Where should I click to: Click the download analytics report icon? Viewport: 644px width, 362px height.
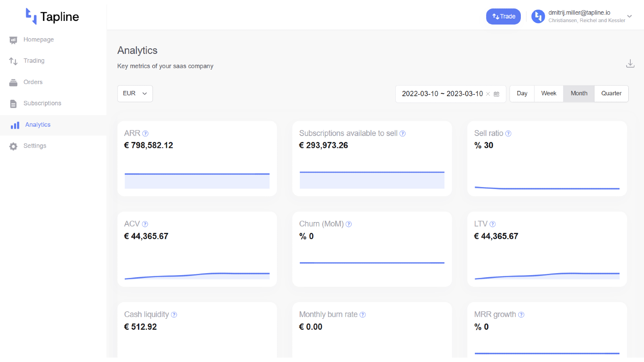tap(630, 64)
